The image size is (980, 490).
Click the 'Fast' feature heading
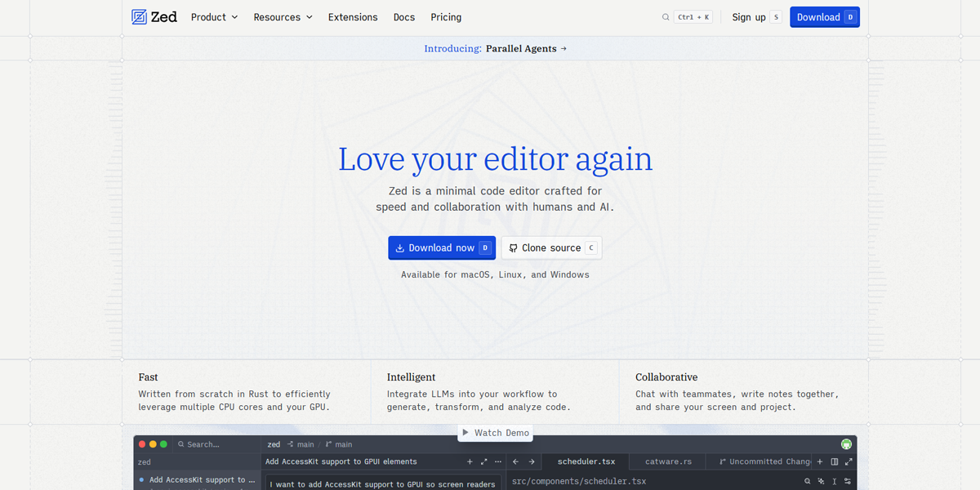click(149, 377)
